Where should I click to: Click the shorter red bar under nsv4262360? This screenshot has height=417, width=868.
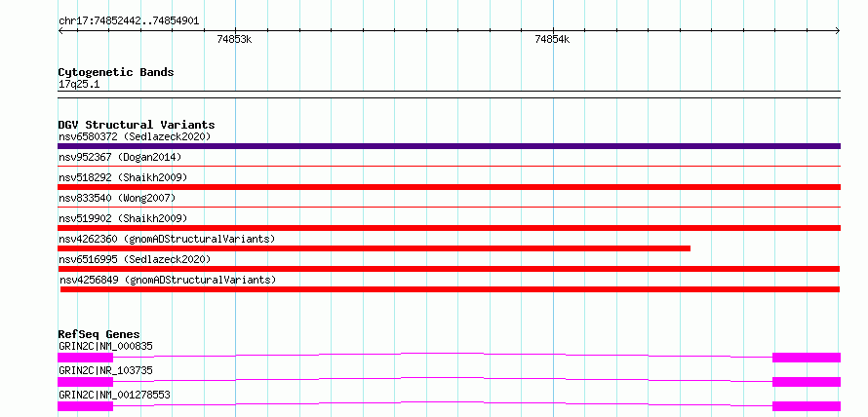click(375, 248)
